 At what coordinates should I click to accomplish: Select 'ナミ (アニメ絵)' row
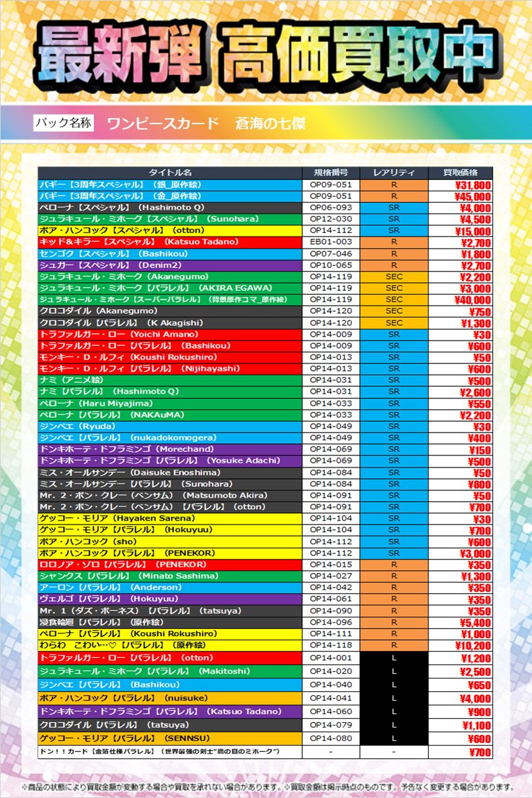pos(265,380)
